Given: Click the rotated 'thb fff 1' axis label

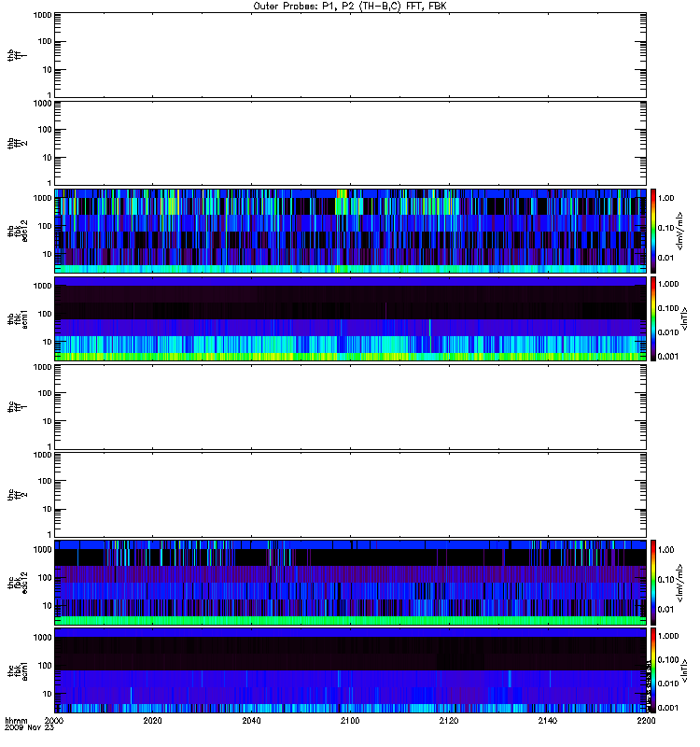Looking at the screenshot, I should pos(18,55).
